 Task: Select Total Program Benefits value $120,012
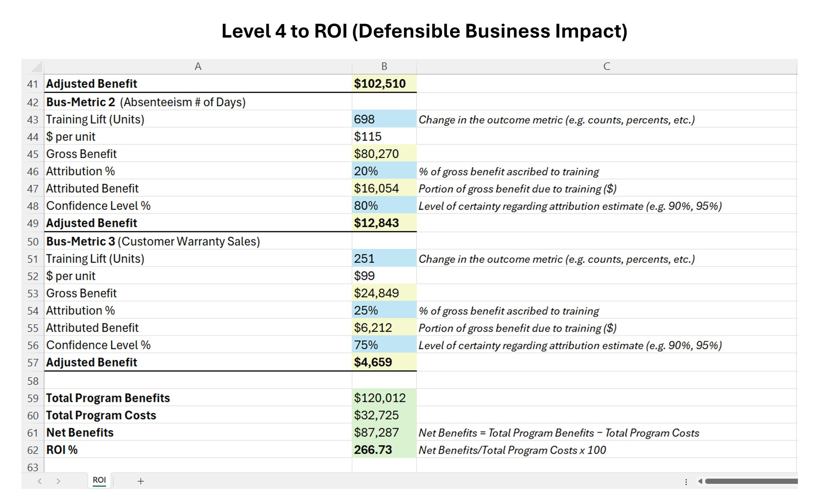click(384, 397)
